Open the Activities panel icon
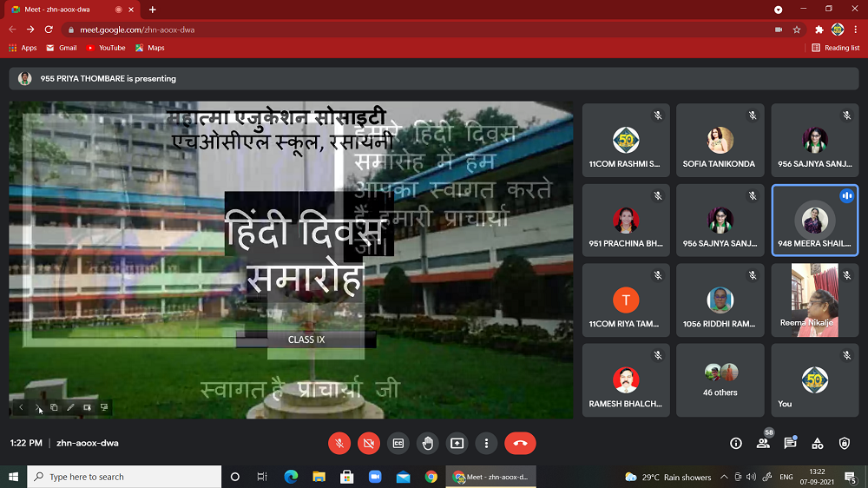Viewport: 868px width, 488px height. 818,443
